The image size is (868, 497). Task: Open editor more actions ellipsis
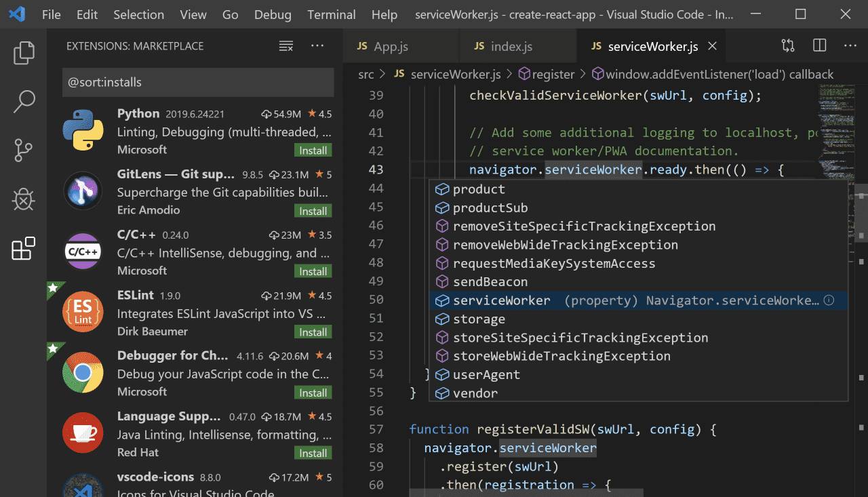tap(850, 46)
